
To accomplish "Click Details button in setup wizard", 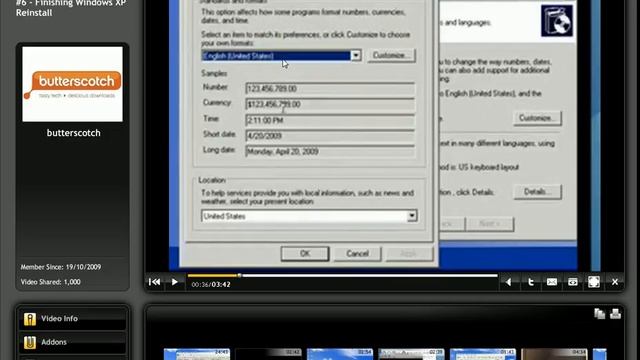I will 537,192.
